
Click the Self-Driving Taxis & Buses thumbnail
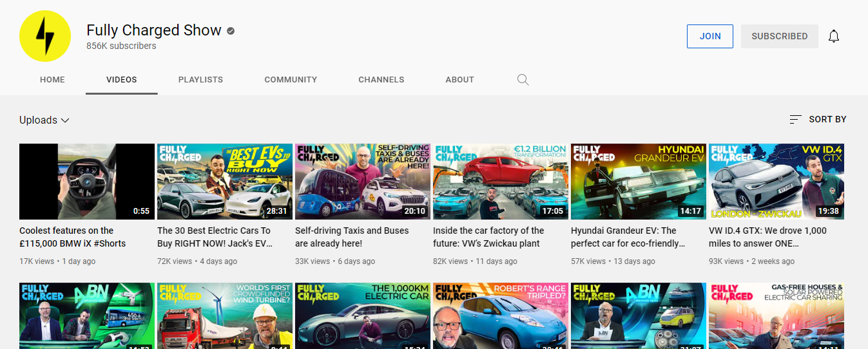363,182
